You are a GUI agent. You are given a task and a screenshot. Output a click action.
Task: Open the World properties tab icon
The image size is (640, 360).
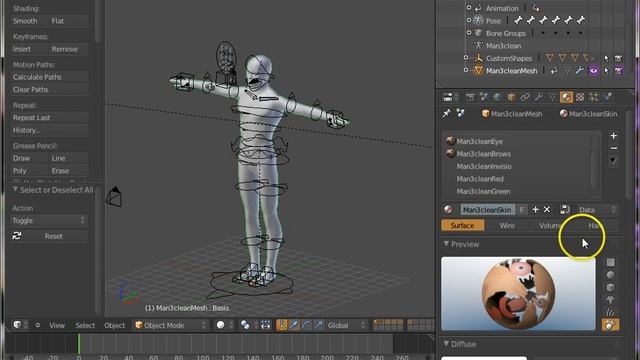[498, 97]
